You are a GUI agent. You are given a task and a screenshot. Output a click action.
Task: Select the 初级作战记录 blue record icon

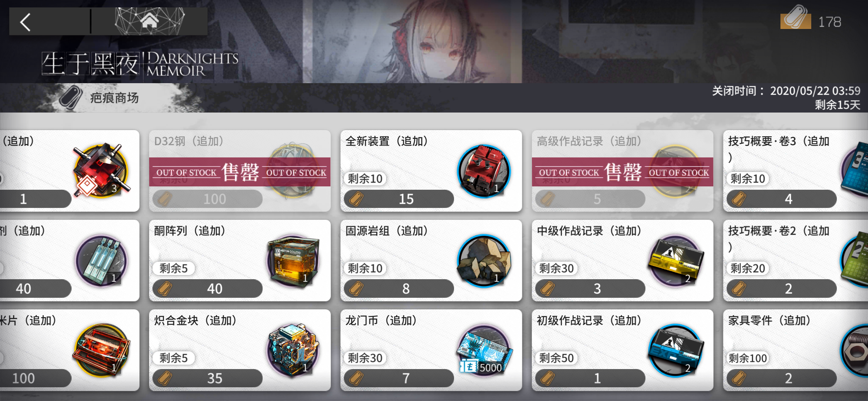[675, 351]
